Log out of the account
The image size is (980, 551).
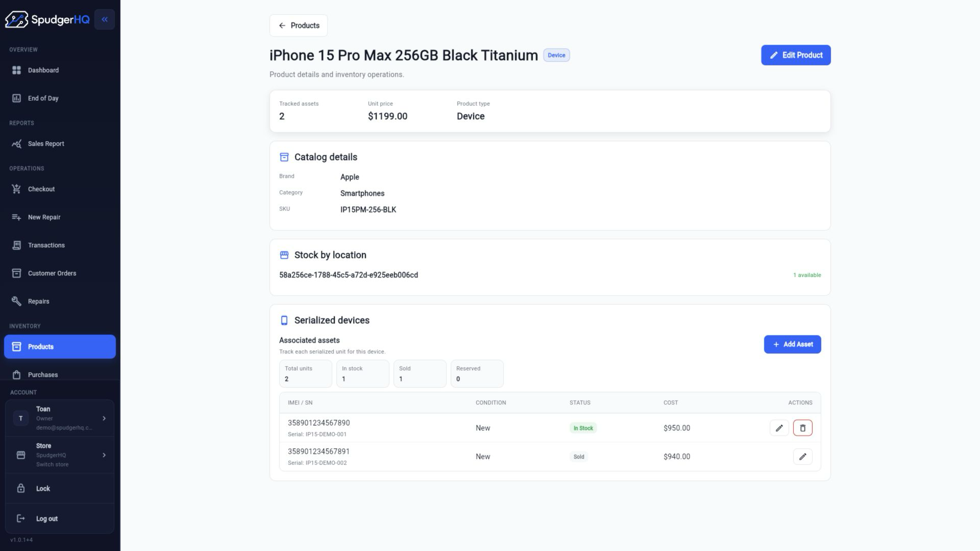(60, 518)
